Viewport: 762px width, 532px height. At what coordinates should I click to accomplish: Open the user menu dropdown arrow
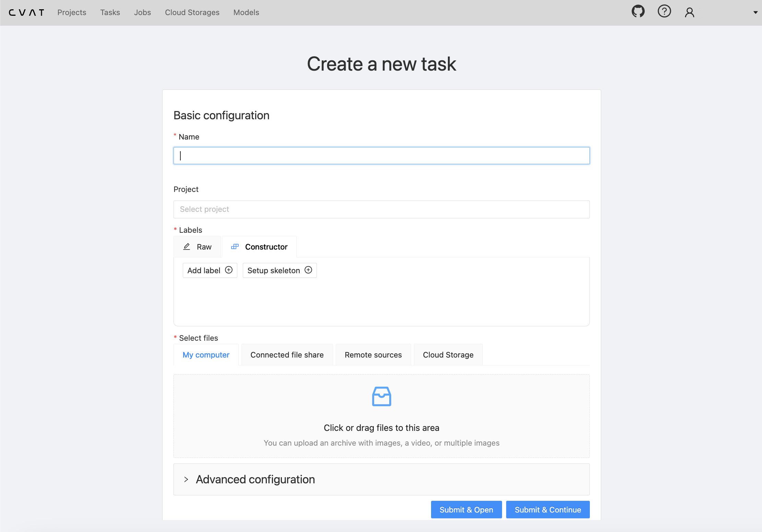coord(755,13)
